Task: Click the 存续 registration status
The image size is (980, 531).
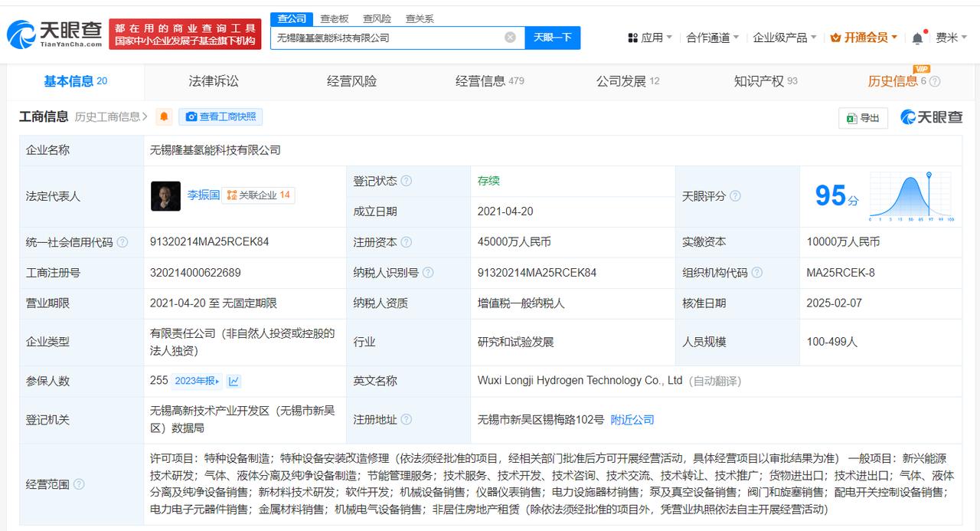Action: pyautogui.click(x=488, y=180)
